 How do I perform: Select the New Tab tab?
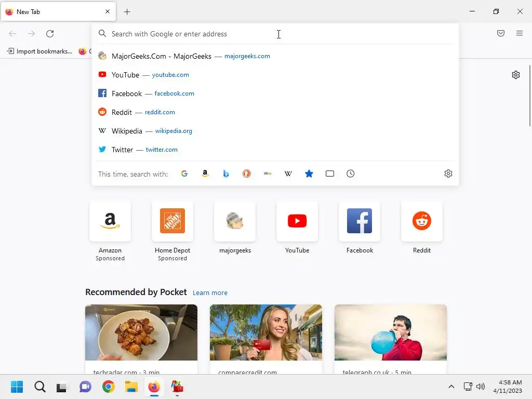tap(58, 11)
